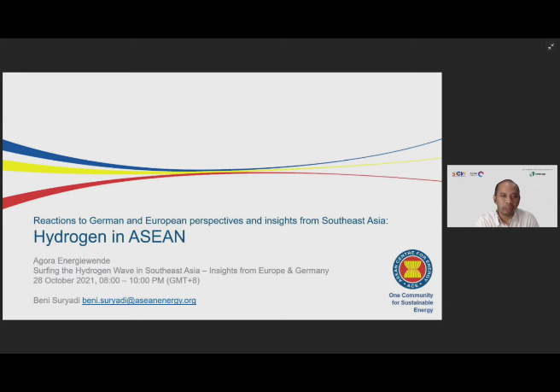The height and width of the screenshot is (392, 560).
Task: Click the ASEAN Centre for Energy logo
Action: coord(412,270)
